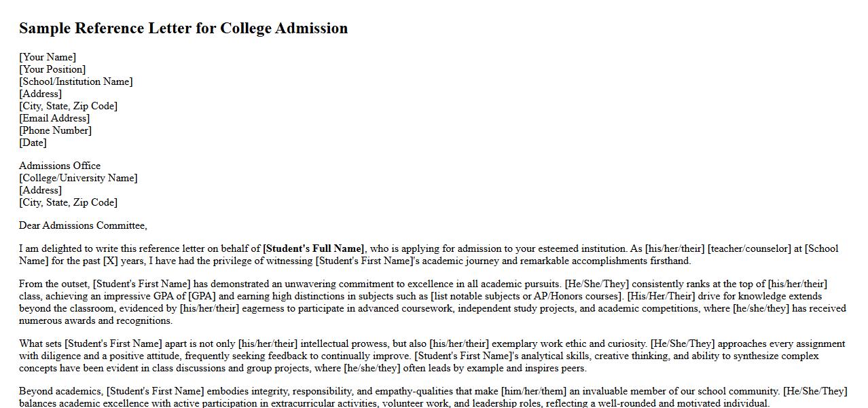The height and width of the screenshot is (408, 868).
Task: Click the bold [Student's Full Name] text
Action: (x=314, y=248)
